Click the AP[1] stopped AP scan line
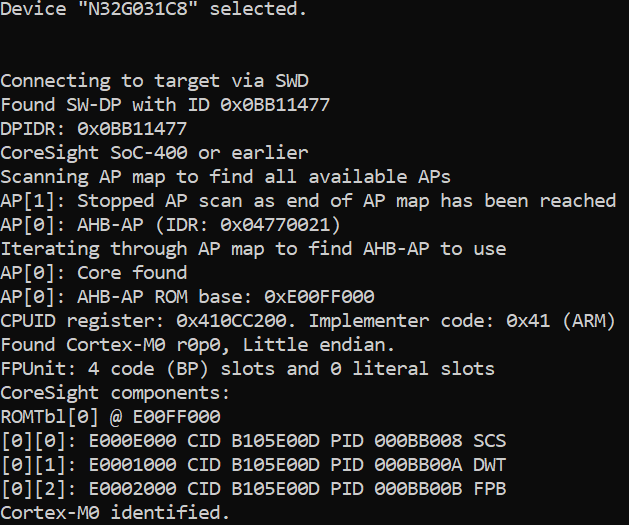Viewport: 629px width, 525px height. (x=308, y=201)
